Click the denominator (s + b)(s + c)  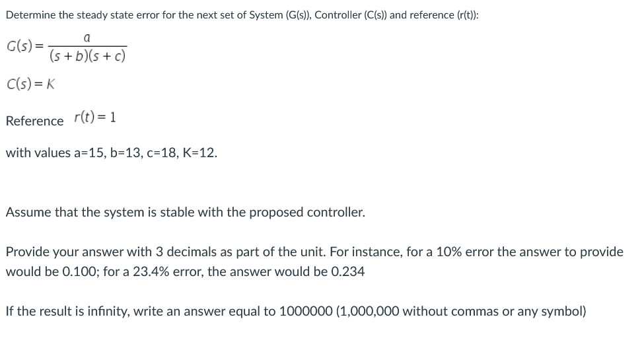pos(87,56)
